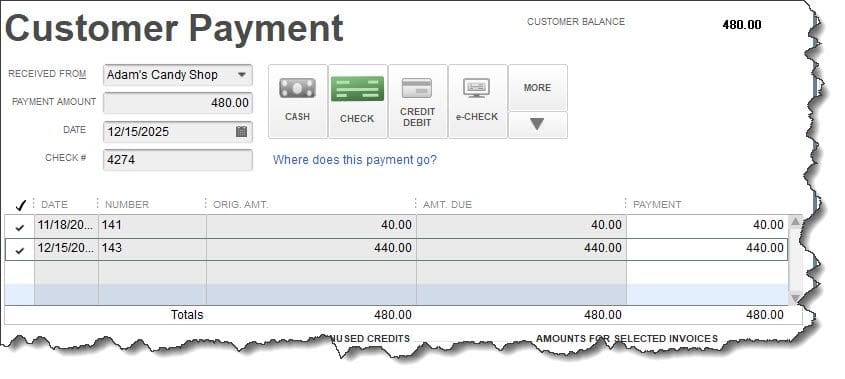Open 'Where does this payment go?' link
The height and width of the screenshot is (379, 845).
(355, 160)
